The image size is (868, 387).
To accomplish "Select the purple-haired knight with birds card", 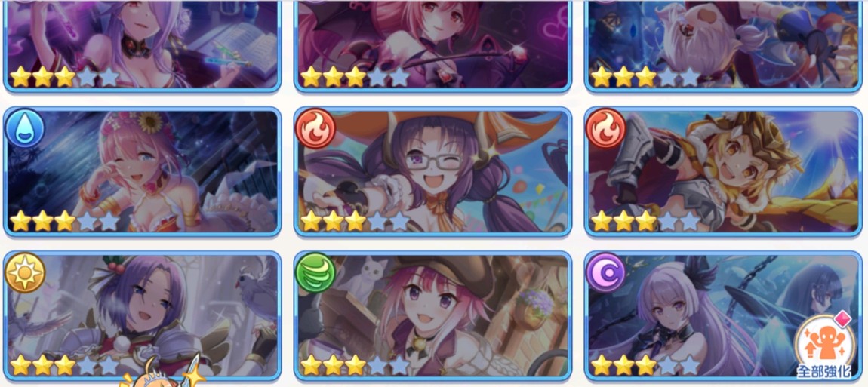I will [x=142, y=316].
